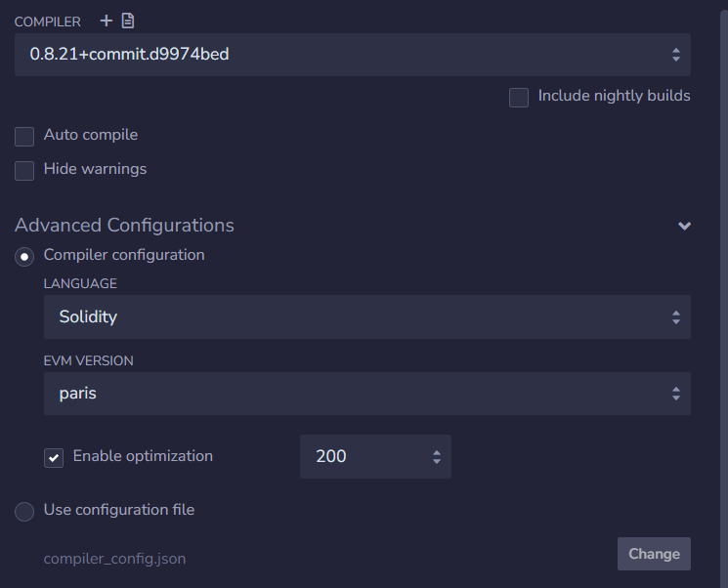Viewport: 728px width, 588px height.
Task: Click the arrows icon on EVM version selector
Action: (x=676, y=394)
